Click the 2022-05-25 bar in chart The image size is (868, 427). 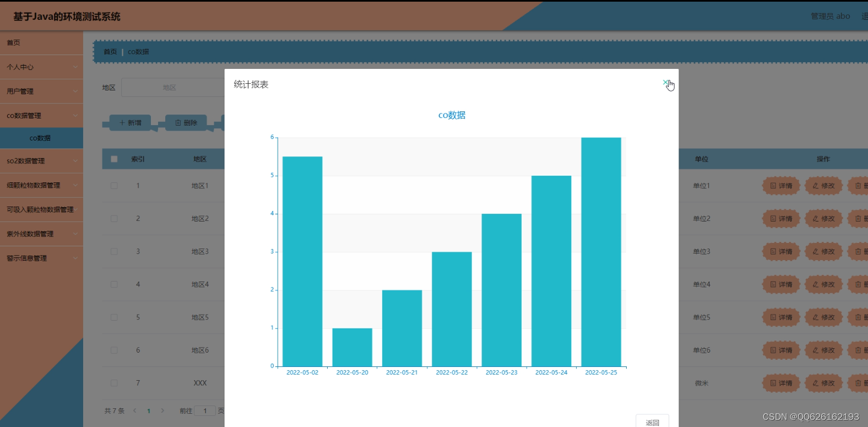click(601, 252)
